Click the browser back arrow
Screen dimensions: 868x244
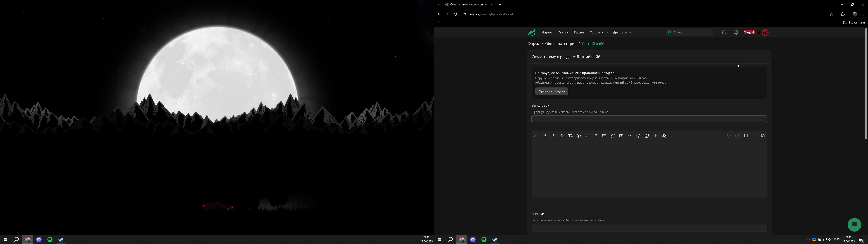tap(439, 14)
